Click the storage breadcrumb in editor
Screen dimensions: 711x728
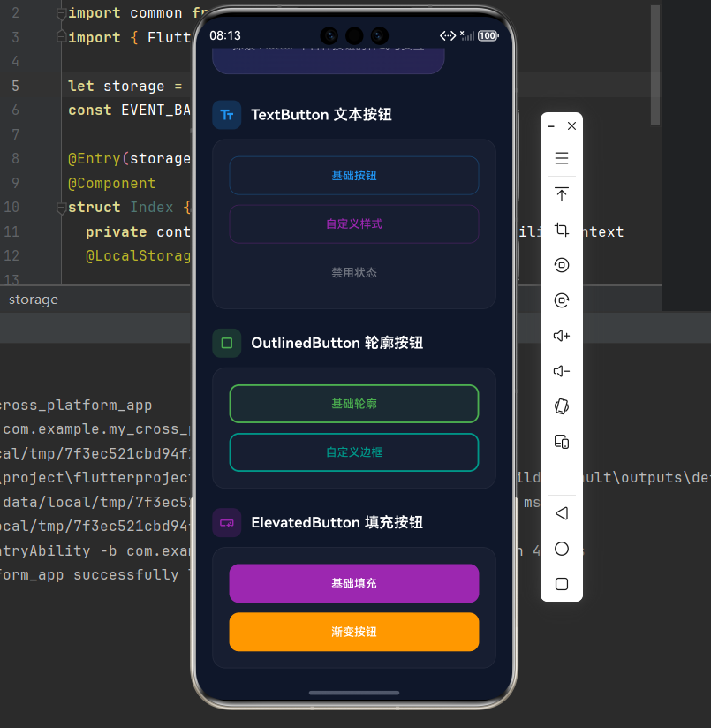(x=34, y=300)
